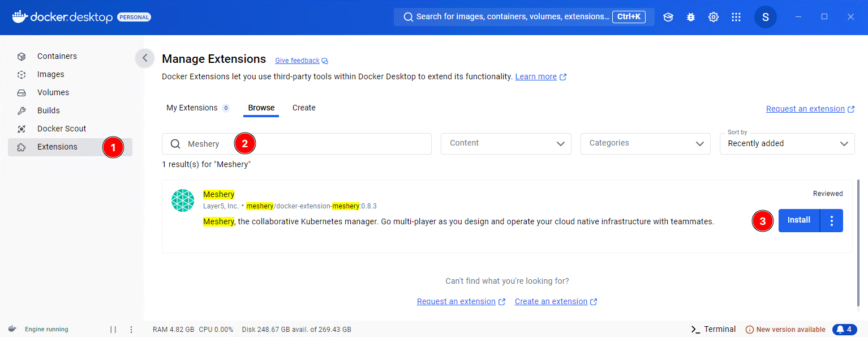Open the Sort by Recently added dropdown
Image resolution: width=868 pixels, height=337 pixels.
(x=787, y=144)
